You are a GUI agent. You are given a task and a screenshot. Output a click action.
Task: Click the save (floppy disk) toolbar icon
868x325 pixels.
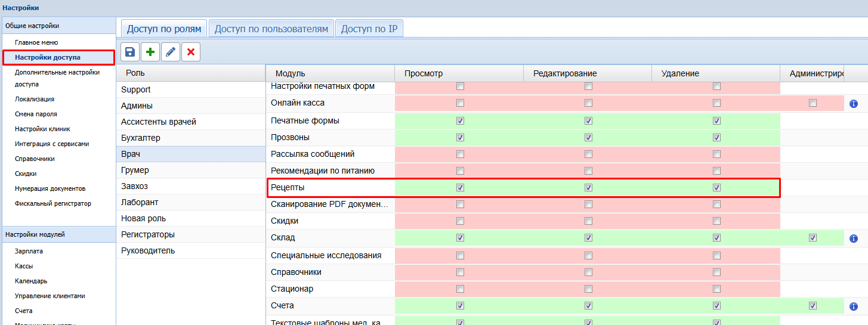pos(130,52)
